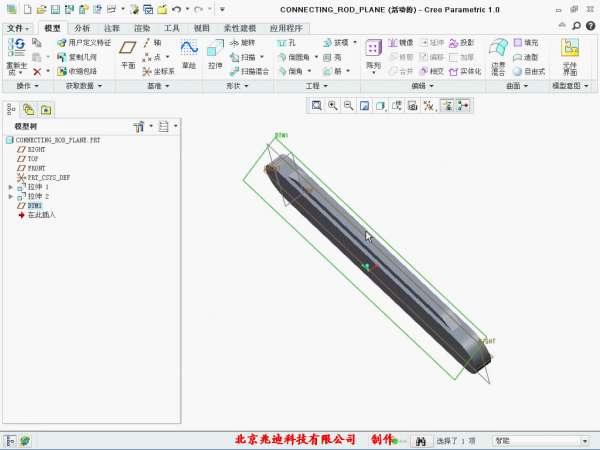This screenshot has width=600, height=450.
Task: Toggle annotation display in graphics toolbar
Action: (x=447, y=105)
